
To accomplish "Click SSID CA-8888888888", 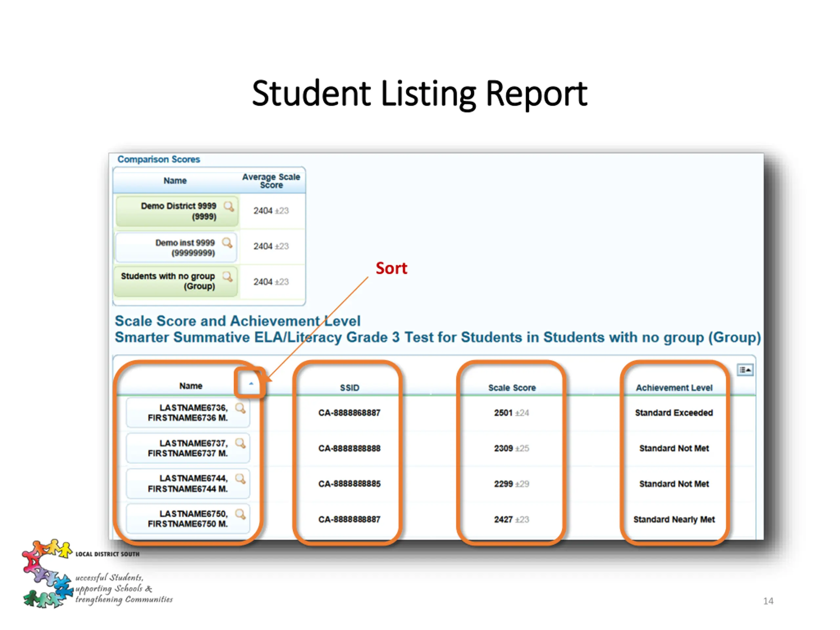I will tap(349, 449).
